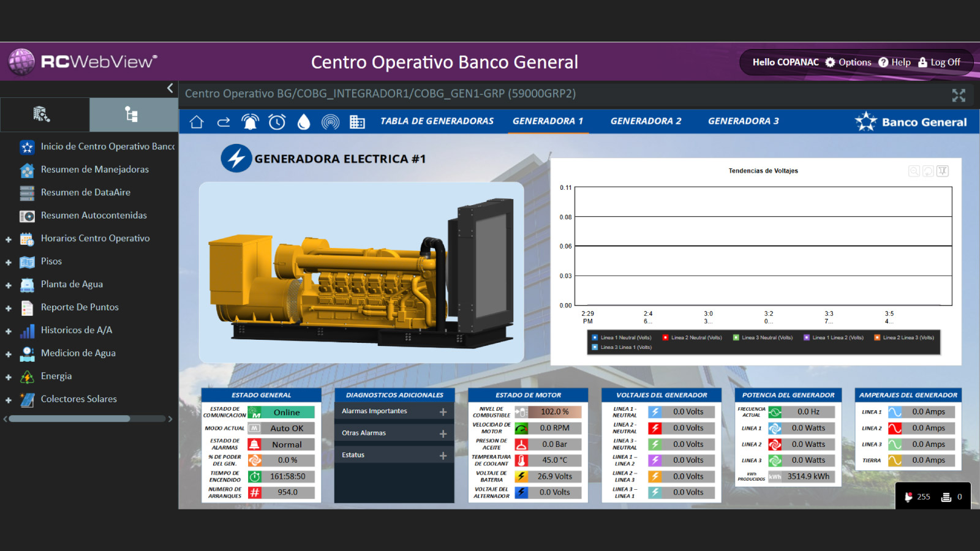Image resolution: width=980 pixels, height=551 pixels.
Task: Click the 102.0 % fuel level value
Action: (555, 412)
